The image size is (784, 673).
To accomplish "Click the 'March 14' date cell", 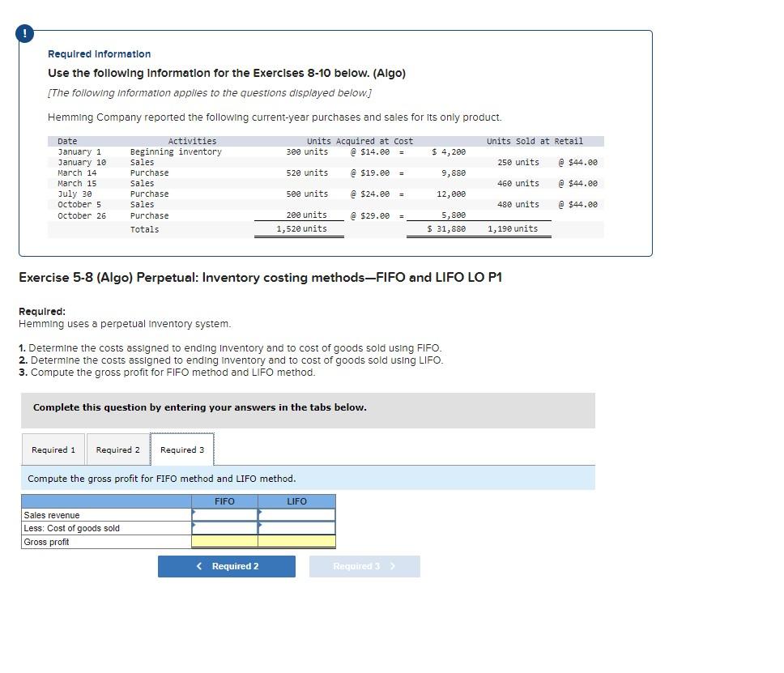I will pyautogui.click(x=77, y=173).
